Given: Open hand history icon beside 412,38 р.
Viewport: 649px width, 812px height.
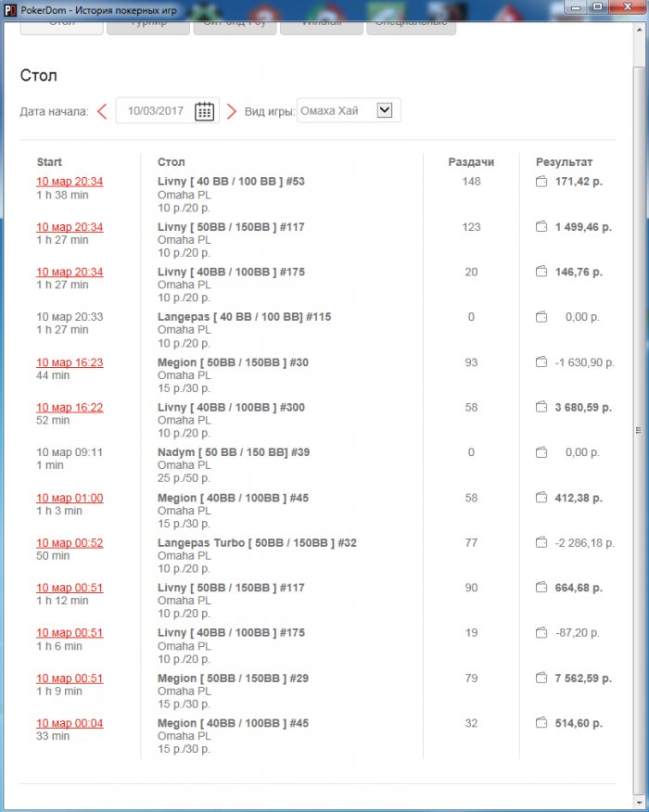Looking at the screenshot, I should tap(541, 498).
